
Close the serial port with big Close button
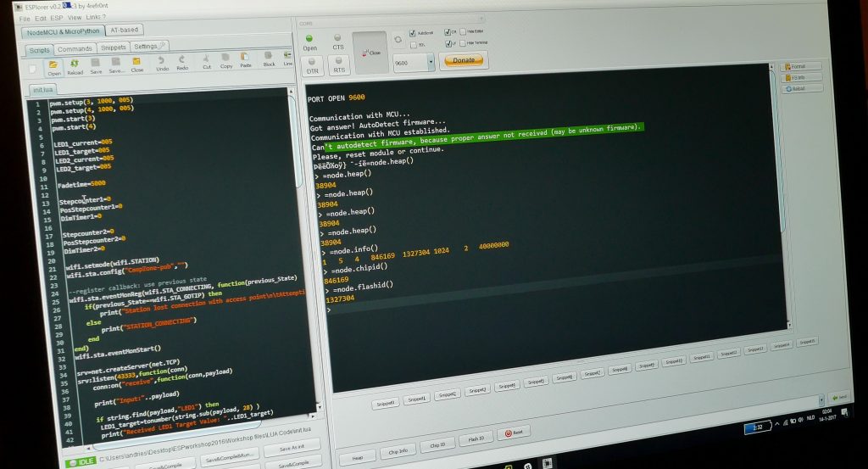370,53
